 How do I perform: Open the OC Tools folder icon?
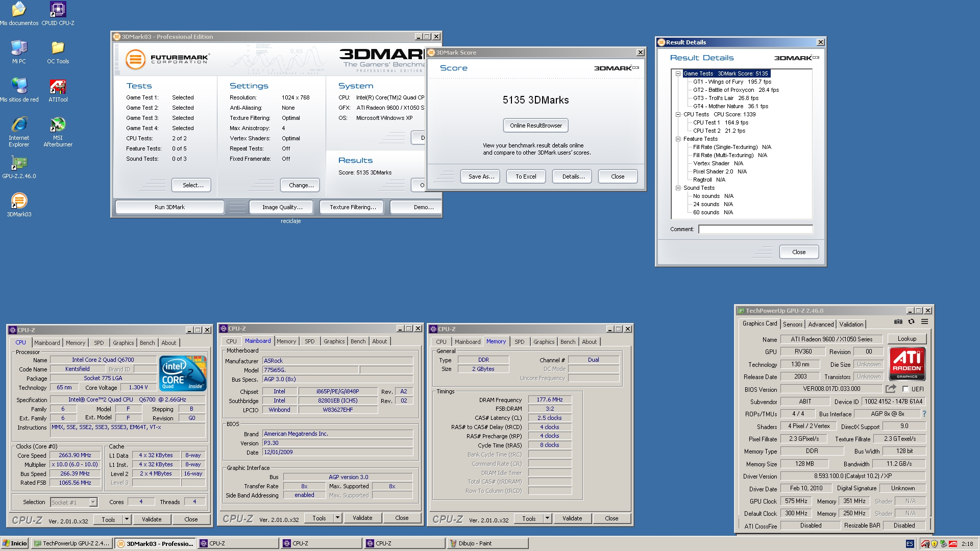click(58, 52)
